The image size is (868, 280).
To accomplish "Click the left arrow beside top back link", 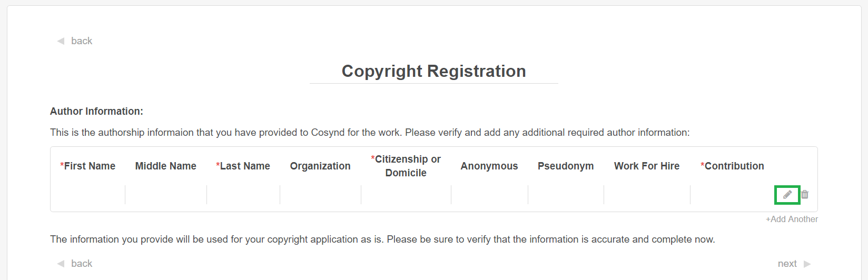I will point(61,41).
